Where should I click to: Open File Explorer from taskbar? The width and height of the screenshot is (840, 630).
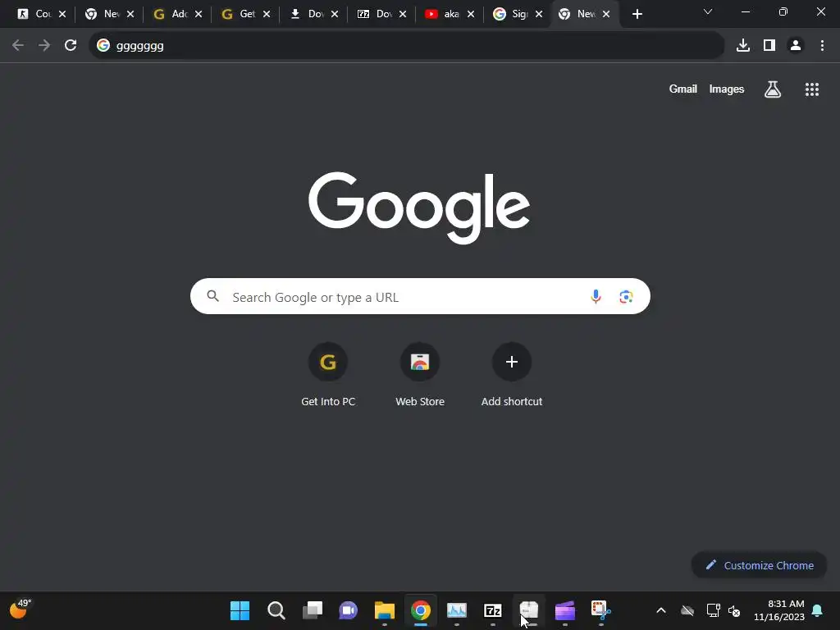point(385,610)
